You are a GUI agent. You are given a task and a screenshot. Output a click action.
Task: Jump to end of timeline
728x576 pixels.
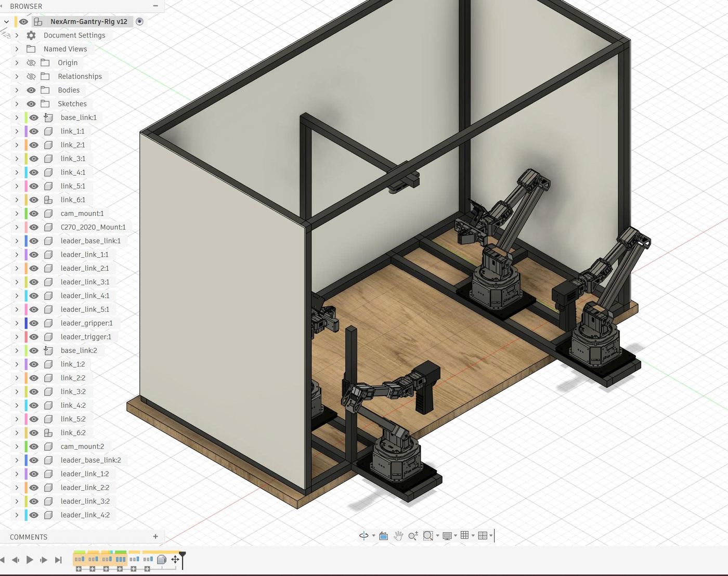pos(58,559)
